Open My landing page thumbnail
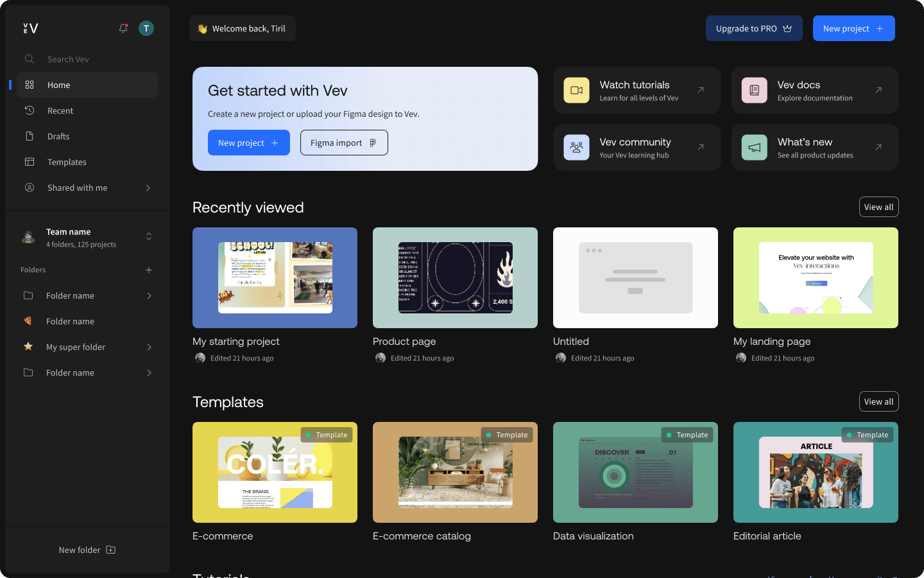 pos(816,277)
